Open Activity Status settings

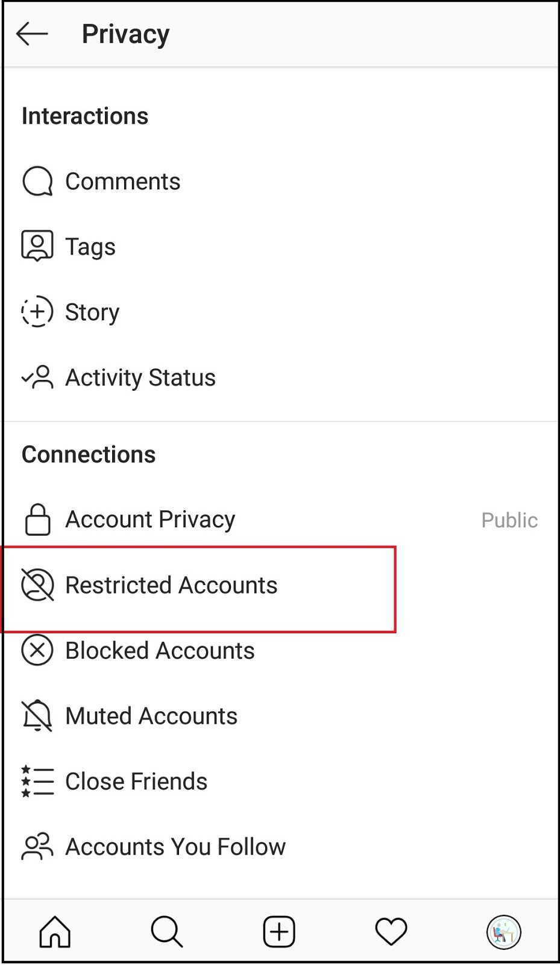(x=140, y=378)
